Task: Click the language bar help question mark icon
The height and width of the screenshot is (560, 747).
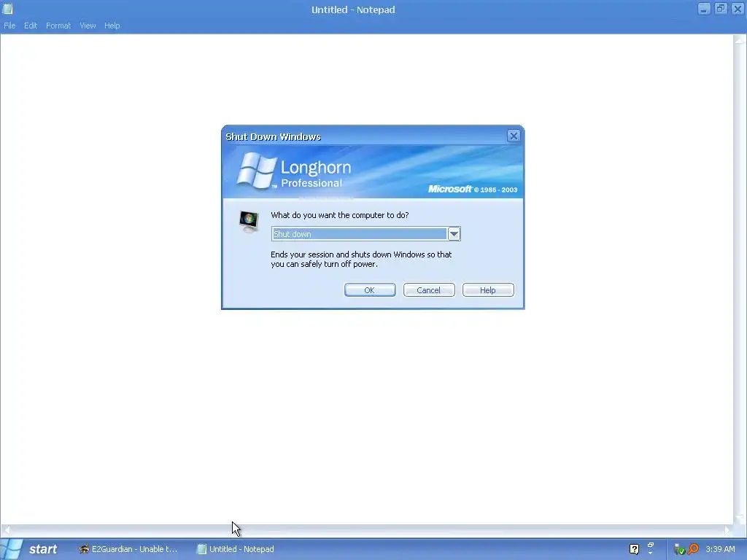Action: point(634,550)
